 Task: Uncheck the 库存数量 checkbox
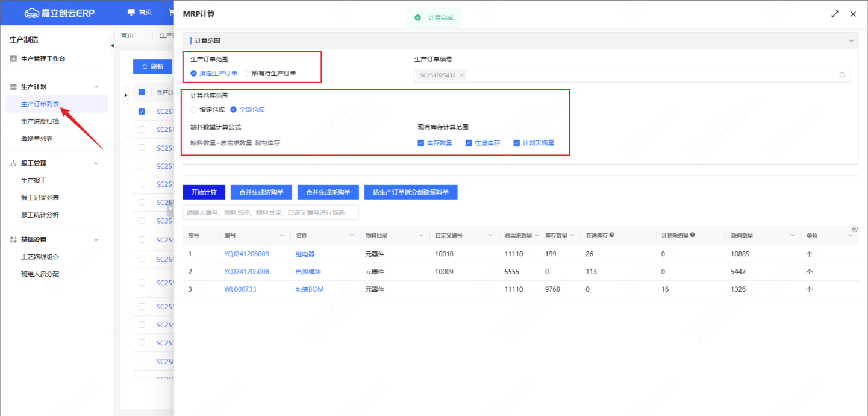click(421, 143)
